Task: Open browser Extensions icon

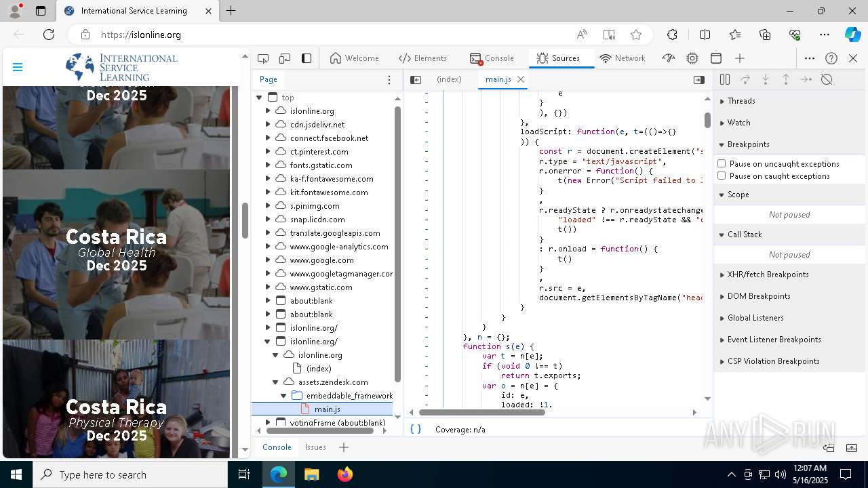Action: (x=672, y=35)
